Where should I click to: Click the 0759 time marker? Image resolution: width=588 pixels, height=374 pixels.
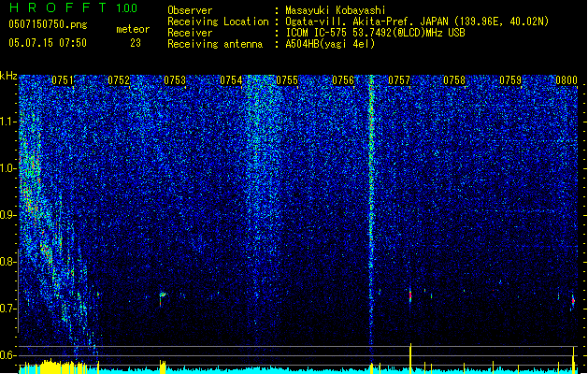pyautogui.click(x=510, y=79)
